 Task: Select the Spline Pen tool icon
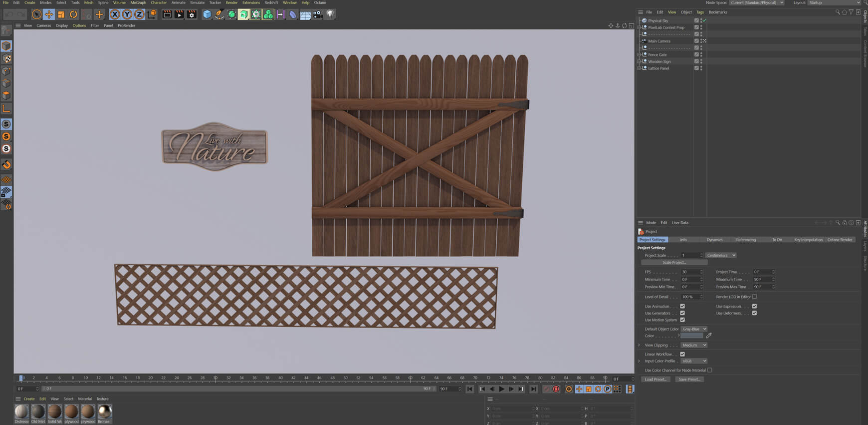coord(219,14)
